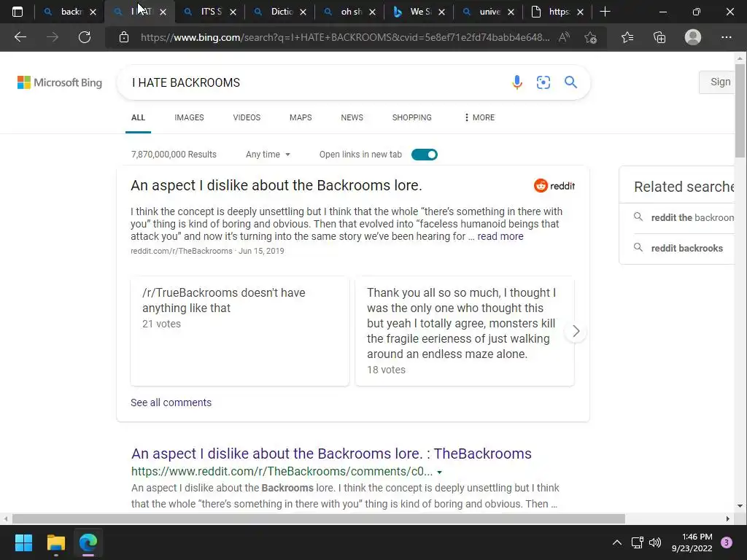Screen dimensions: 747x560
Task: Click the volume speaker tray icon
Action: click(x=655, y=542)
